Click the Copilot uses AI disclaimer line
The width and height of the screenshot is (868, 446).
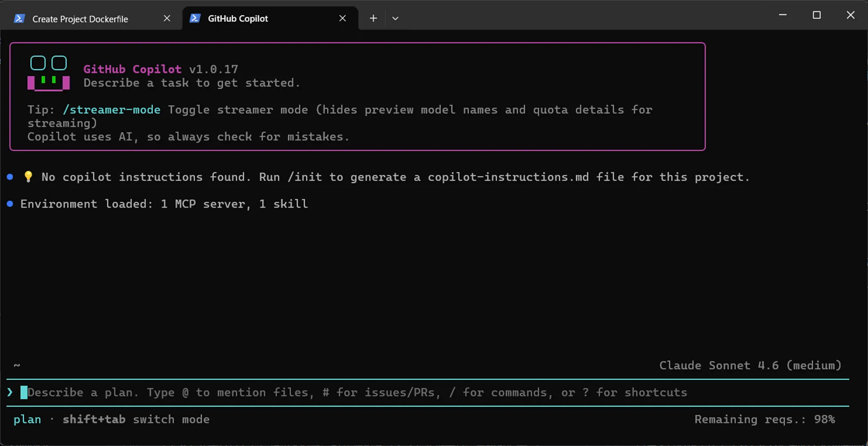coord(188,137)
